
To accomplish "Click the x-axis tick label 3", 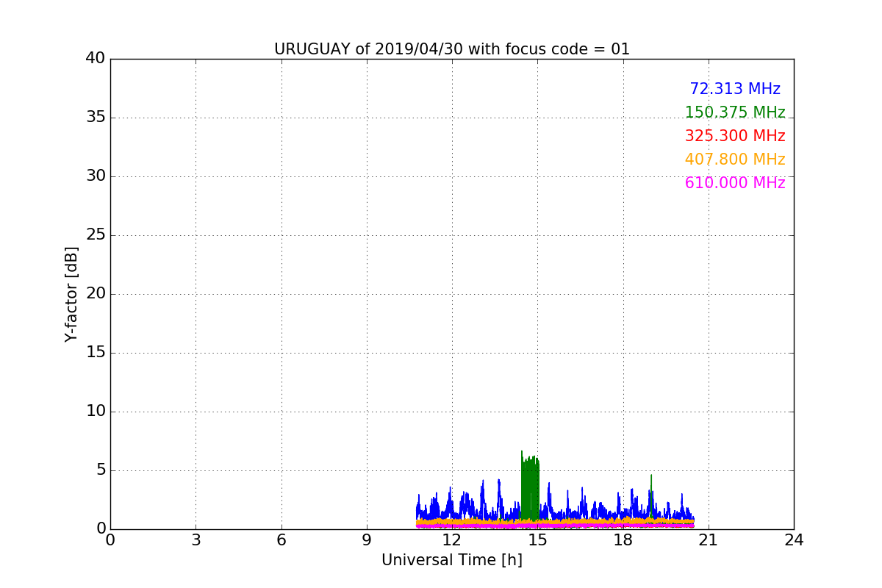I will (196, 539).
